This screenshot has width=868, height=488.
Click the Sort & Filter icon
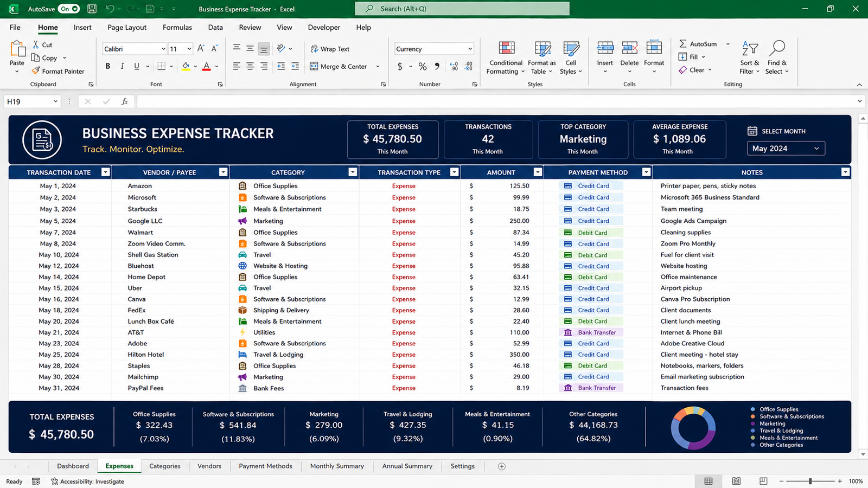[749, 48]
